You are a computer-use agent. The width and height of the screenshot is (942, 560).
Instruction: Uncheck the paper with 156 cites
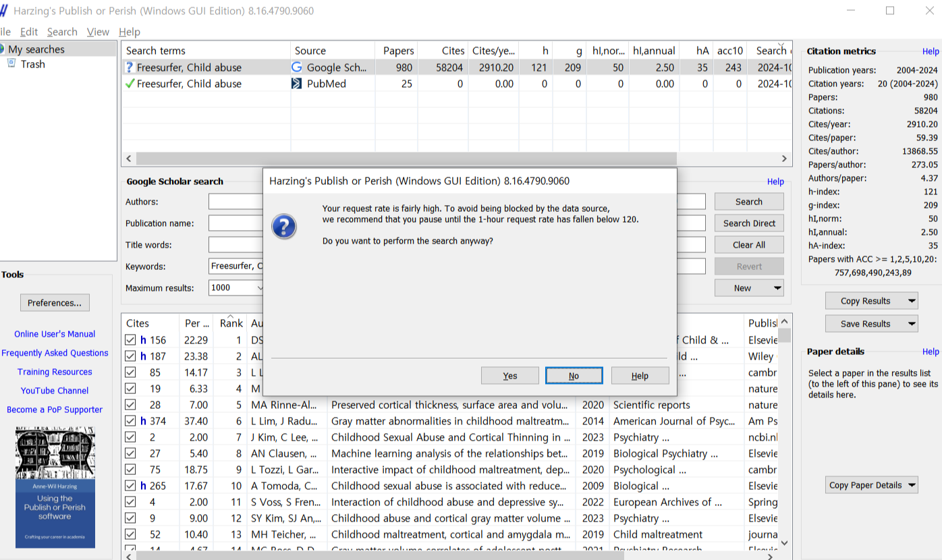click(131, 340)
